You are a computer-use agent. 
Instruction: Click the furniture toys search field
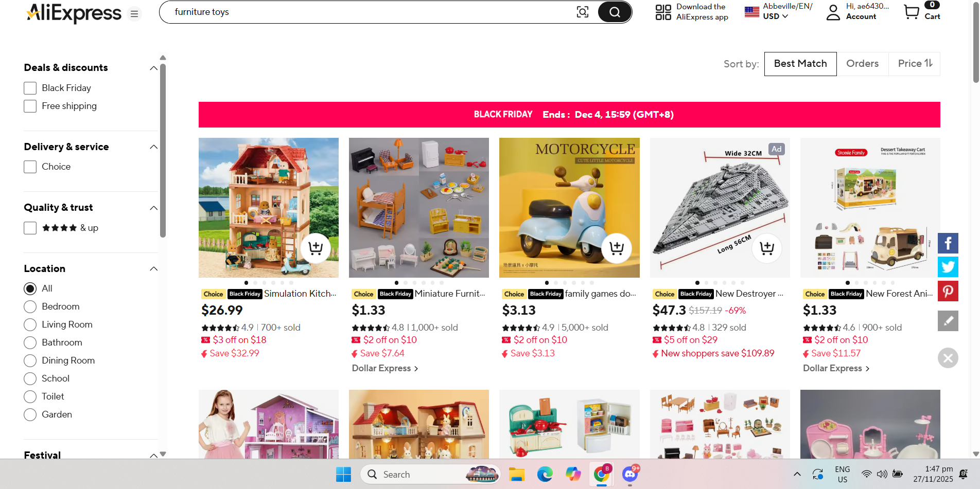pyautogui.click(x=371, y=12)
